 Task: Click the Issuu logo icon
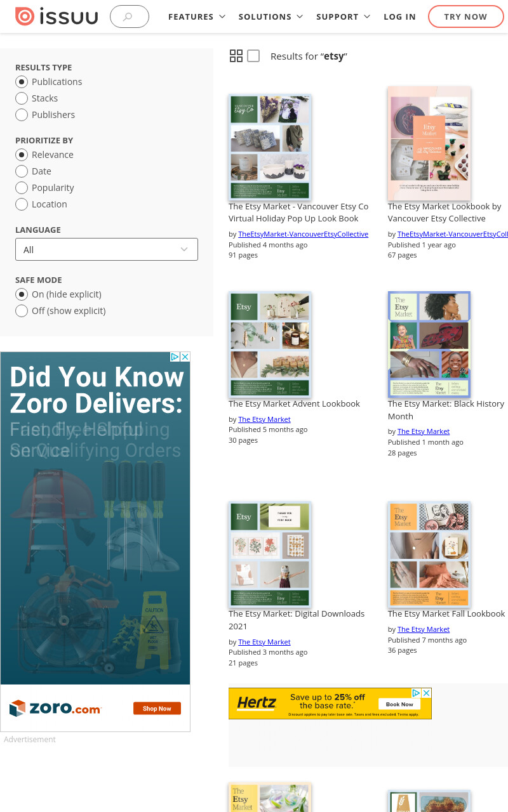(25, 16)
